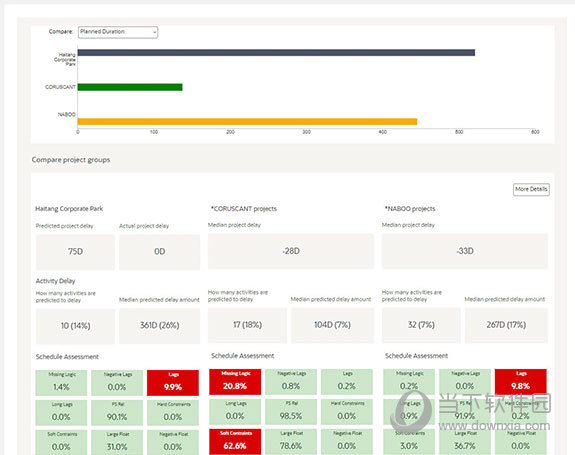Click the Activity Delay section label

click(x=55, y=281)
